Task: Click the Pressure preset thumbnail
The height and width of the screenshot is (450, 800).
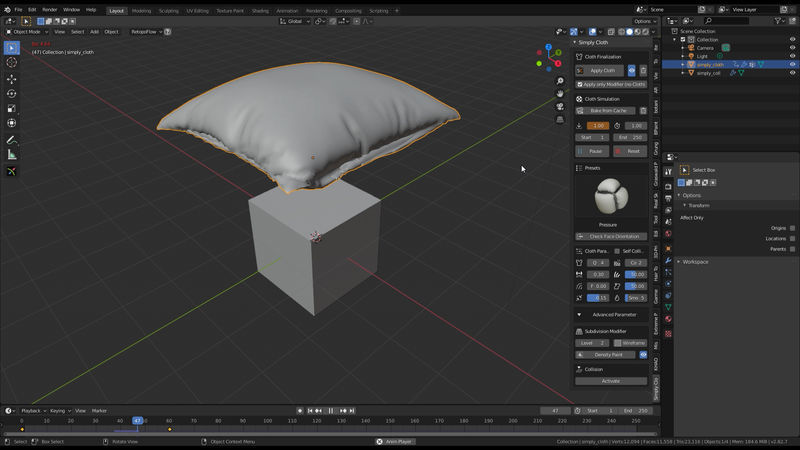Action: 611,197
